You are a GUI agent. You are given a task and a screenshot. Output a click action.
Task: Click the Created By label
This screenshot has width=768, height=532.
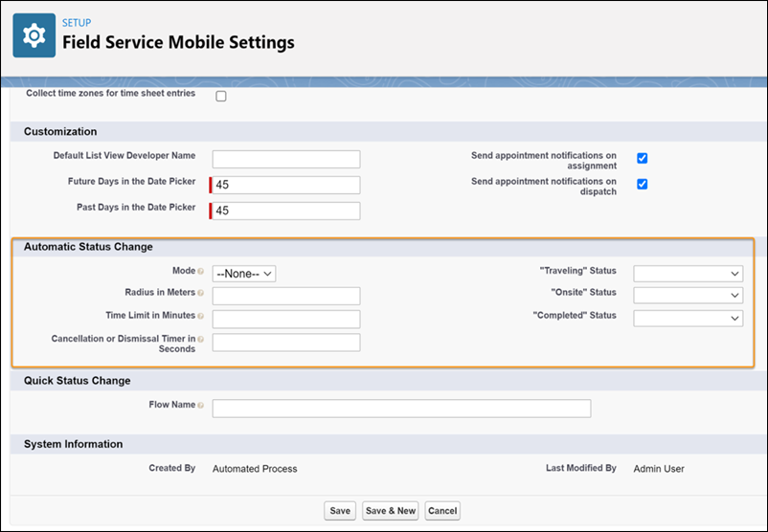[x=172, y=468]
